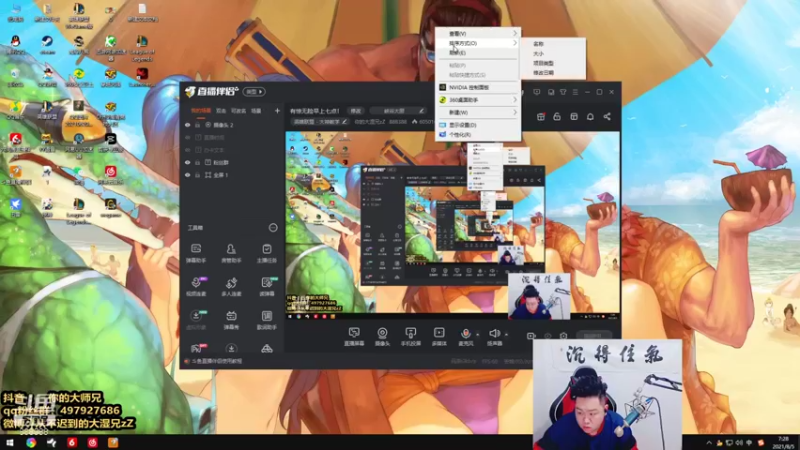Viewport: 800px width, 450px height.
Task: Open 个性化(R) from context menu
Action: [x=478, y=135]
